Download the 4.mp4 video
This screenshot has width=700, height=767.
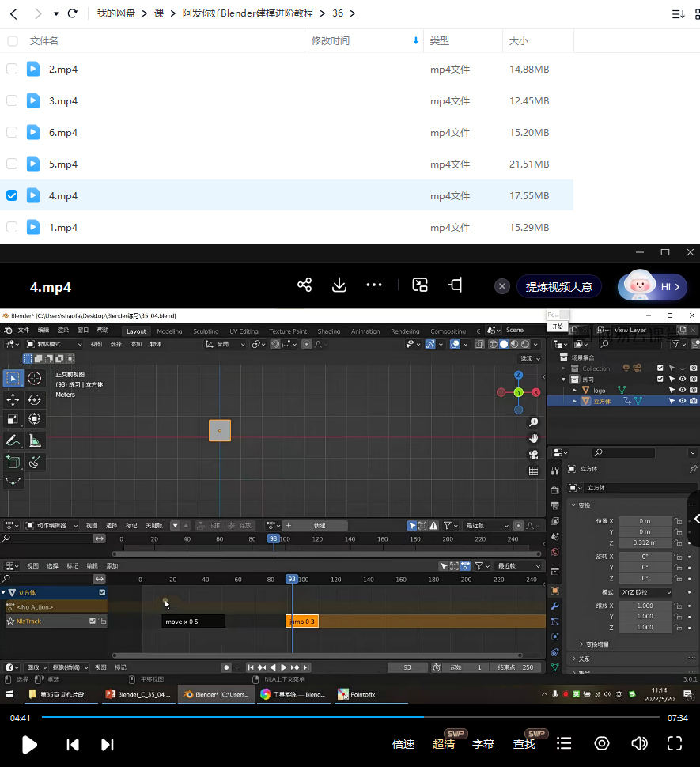click(x=339, y=285)
